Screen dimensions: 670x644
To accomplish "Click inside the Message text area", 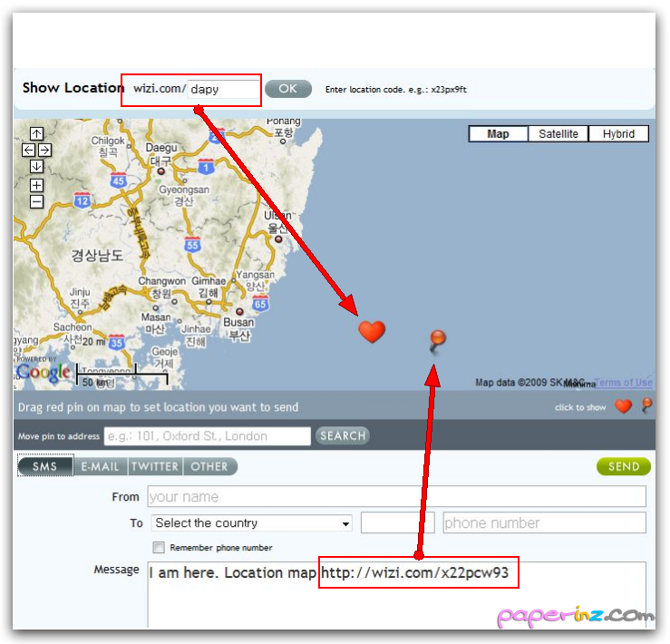I will pos(396,594).
